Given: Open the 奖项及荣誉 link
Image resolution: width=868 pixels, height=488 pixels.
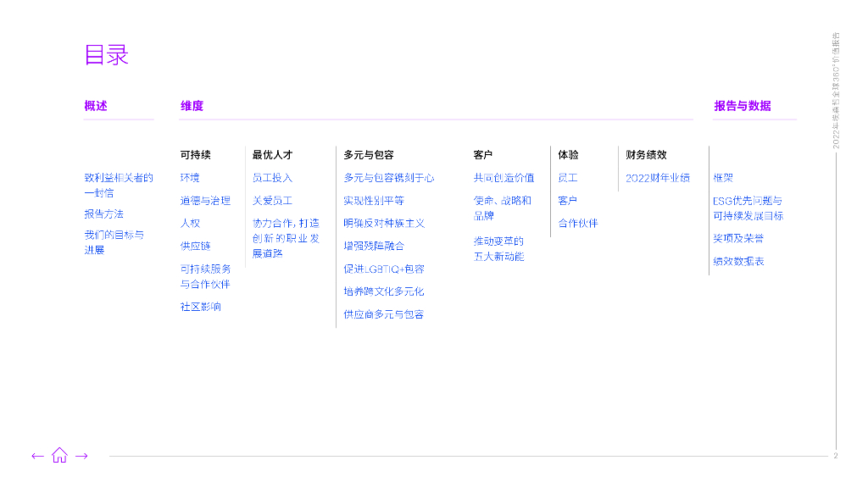Looking at the screenshot, I should click(x=738, y=238).
